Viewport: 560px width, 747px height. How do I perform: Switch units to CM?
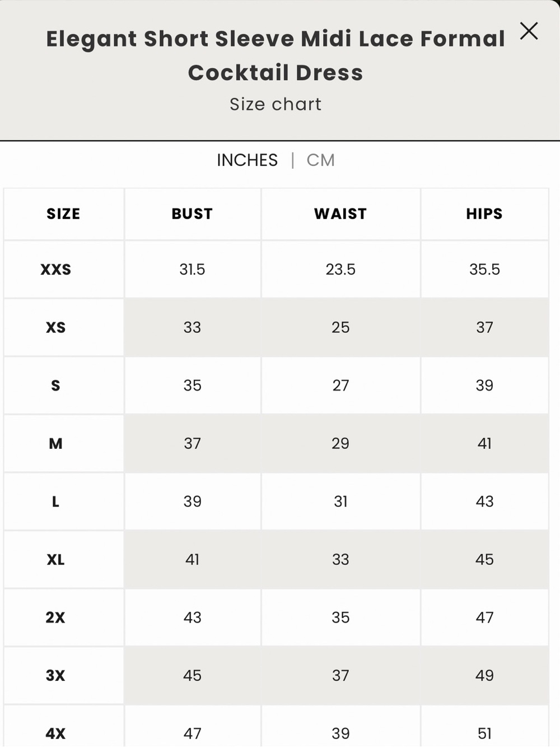tap(320, 160)
